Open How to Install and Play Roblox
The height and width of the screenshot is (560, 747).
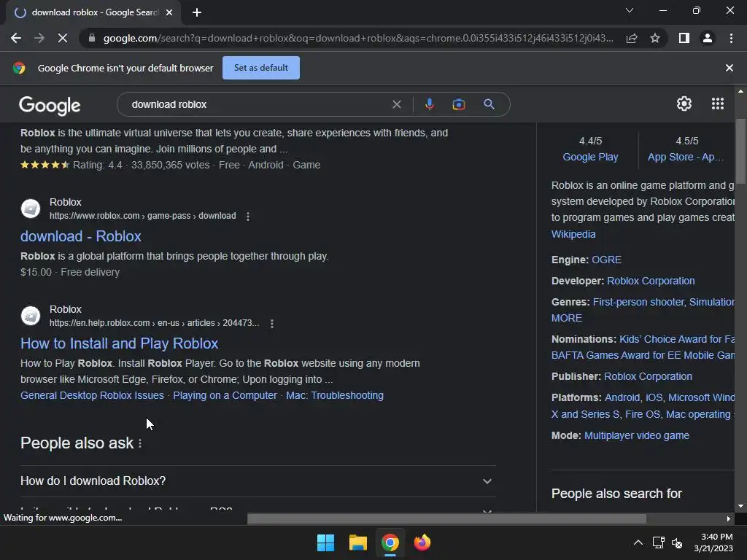tap(119, 343)
